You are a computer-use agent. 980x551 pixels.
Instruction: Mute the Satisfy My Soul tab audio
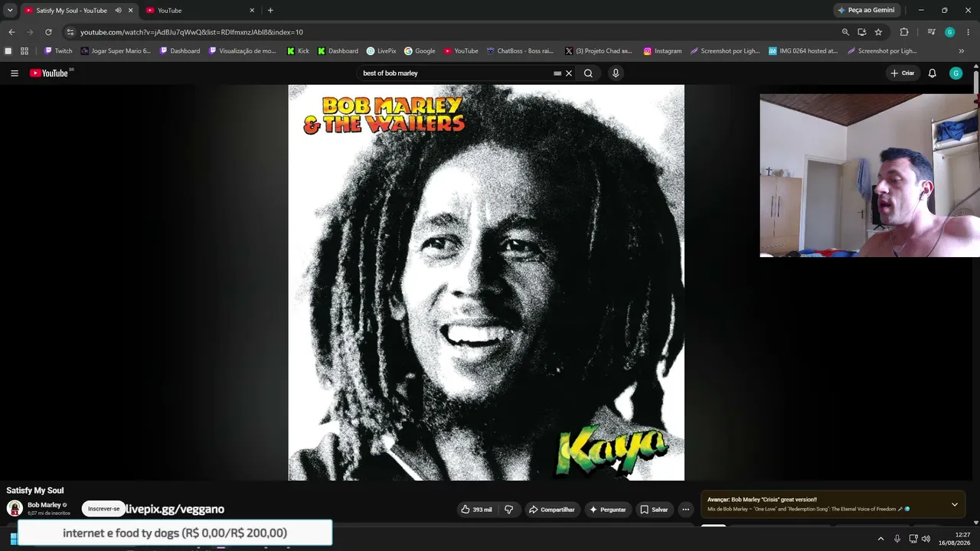(x=118, y=11)
